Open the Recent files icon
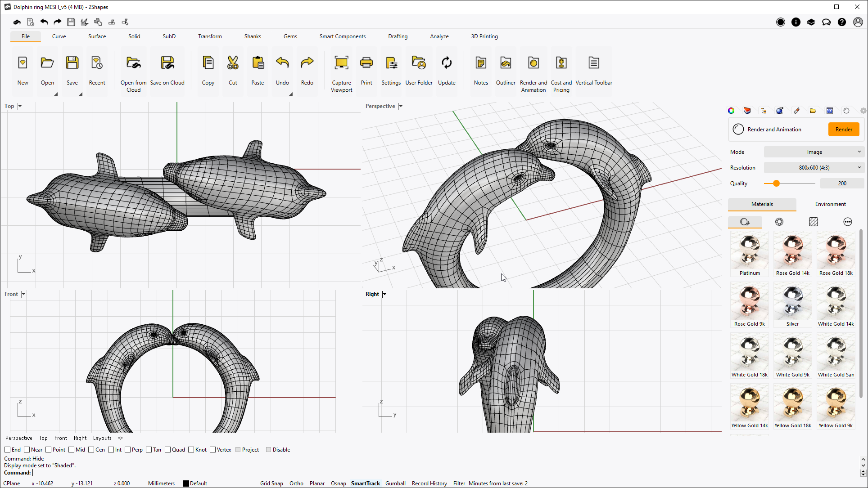The height and width of the screenshot is (488, 868). point(97,63)
